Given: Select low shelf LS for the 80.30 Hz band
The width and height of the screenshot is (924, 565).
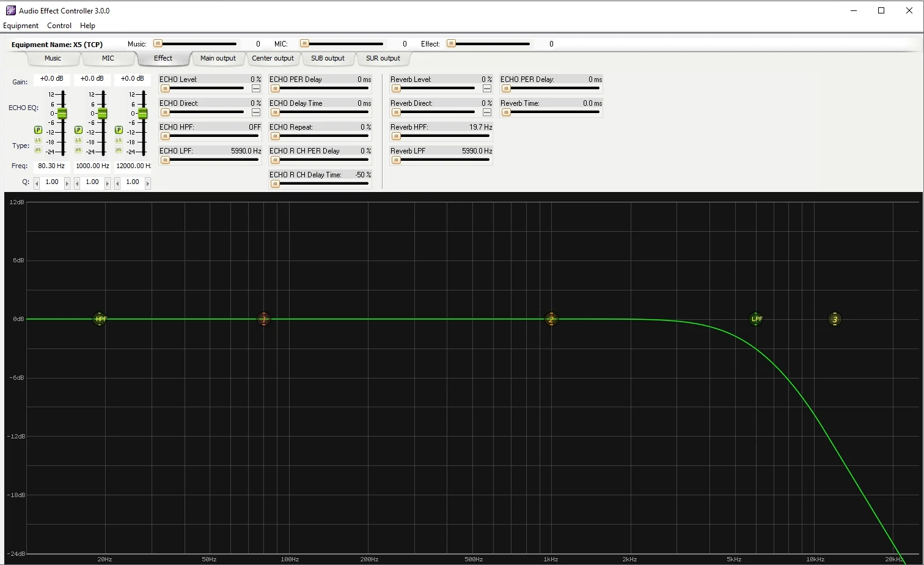Looking at the screenshot, I should pos(38,141).
